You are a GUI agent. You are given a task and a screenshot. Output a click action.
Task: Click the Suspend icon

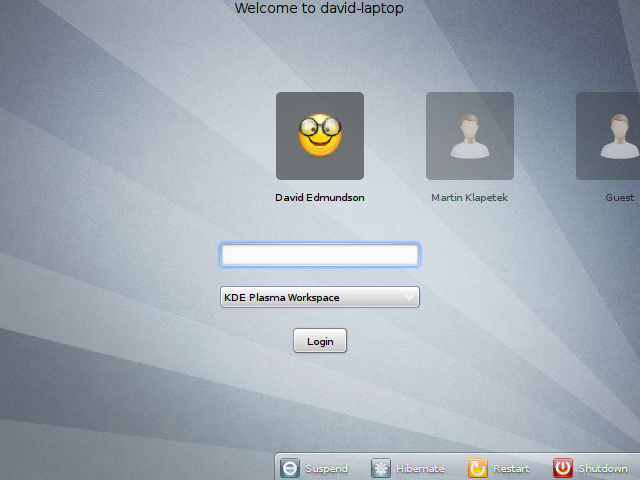tap(290, 468)
